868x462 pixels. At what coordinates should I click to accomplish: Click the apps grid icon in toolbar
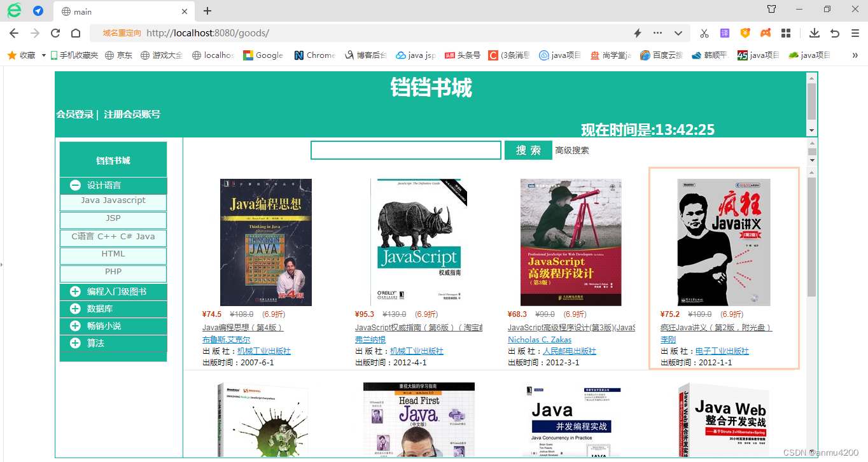pyautogui.click(x=785, y=33)
